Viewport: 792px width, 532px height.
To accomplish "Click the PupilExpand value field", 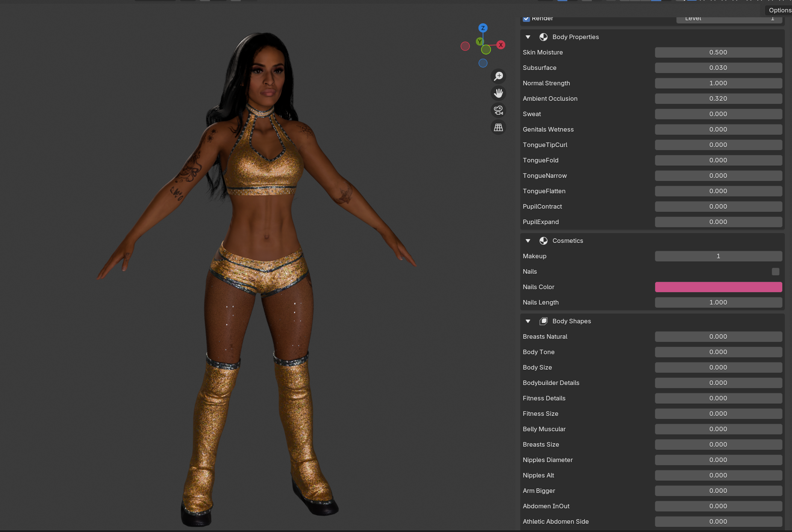I will point(718,222).
